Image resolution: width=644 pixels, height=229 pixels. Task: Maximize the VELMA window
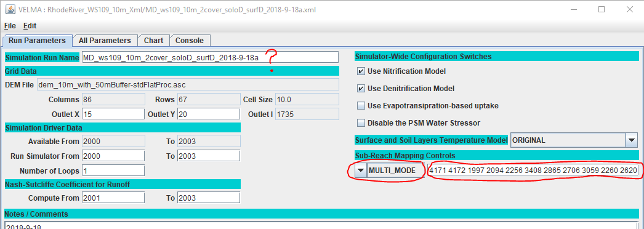point(602,9)
